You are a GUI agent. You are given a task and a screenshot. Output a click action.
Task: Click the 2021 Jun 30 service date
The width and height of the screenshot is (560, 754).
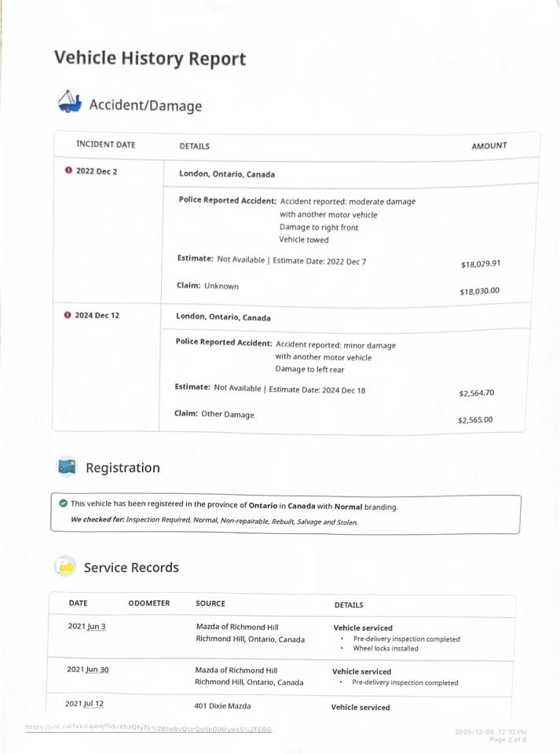[x=87, y=669]
